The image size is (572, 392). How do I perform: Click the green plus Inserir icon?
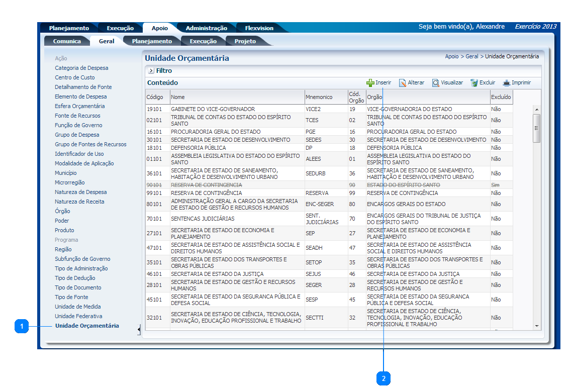tap(370, 83)
